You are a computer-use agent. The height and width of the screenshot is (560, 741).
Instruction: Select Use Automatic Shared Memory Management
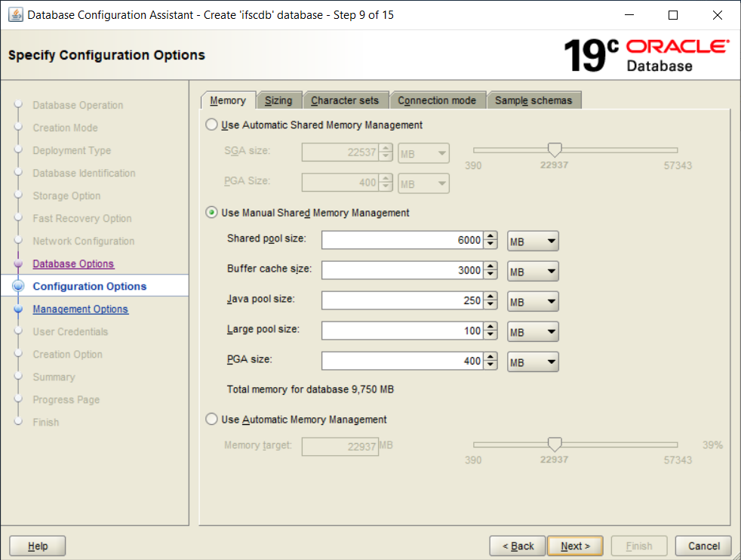[212, 125]
